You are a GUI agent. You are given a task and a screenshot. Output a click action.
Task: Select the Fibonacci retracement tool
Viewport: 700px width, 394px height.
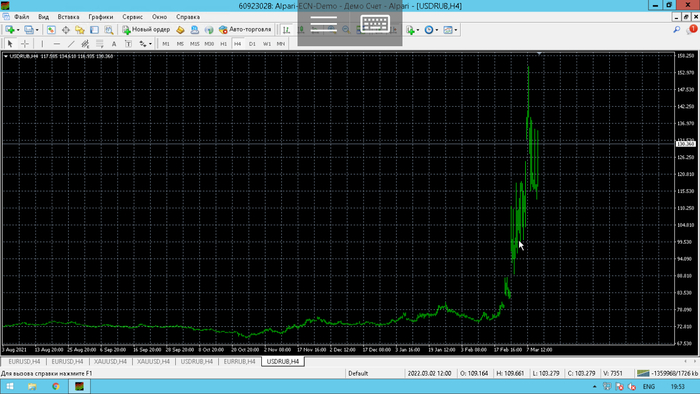click(100, 44)
